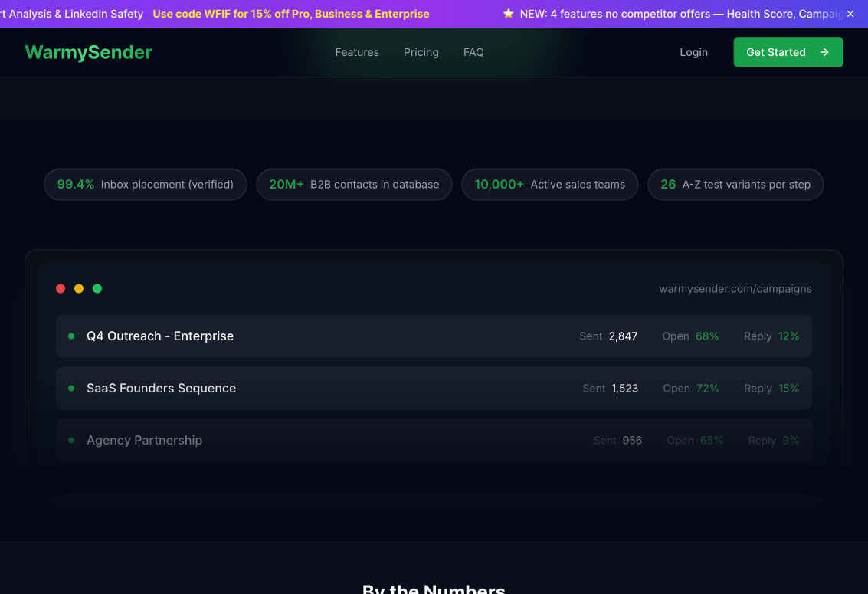The image size is (868, 594).
Task: Click the WFIF promo code banner text
Action: point(291,14)
